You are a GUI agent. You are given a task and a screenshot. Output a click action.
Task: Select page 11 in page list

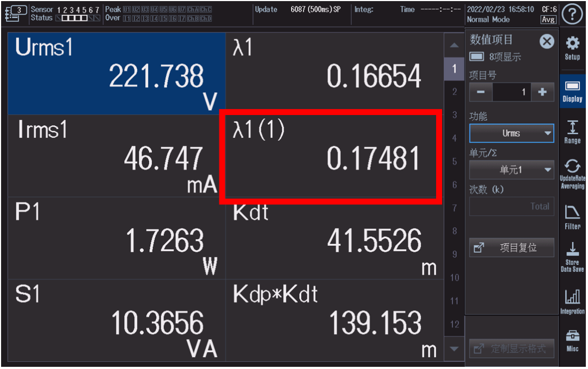(x=454, y=301)
